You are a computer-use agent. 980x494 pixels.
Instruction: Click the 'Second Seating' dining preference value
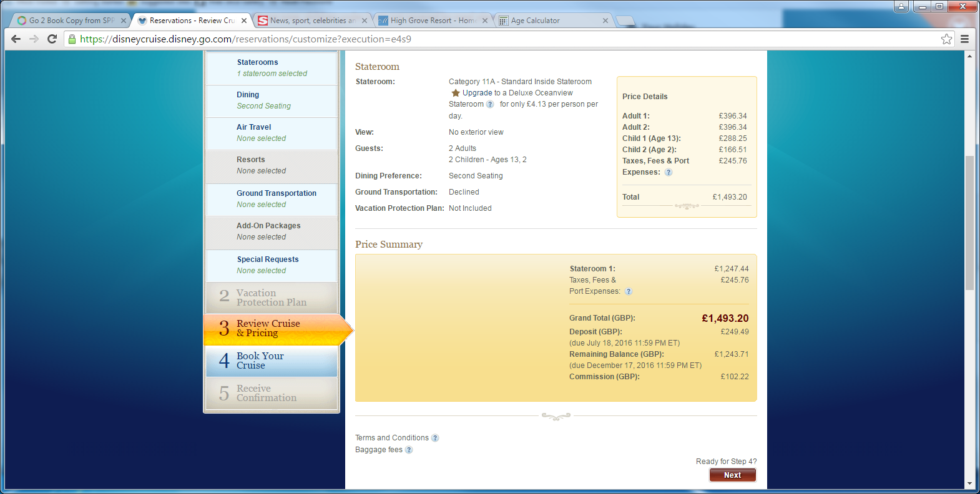click(x=476, y=176)
